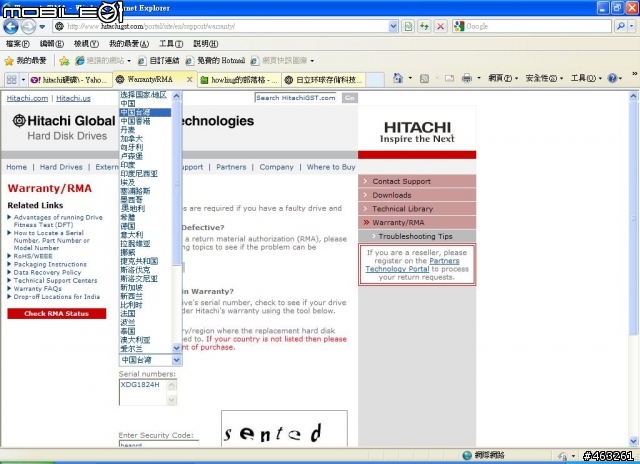
Task: Open Downloads sidebar item
Action: tap(417, 195)
